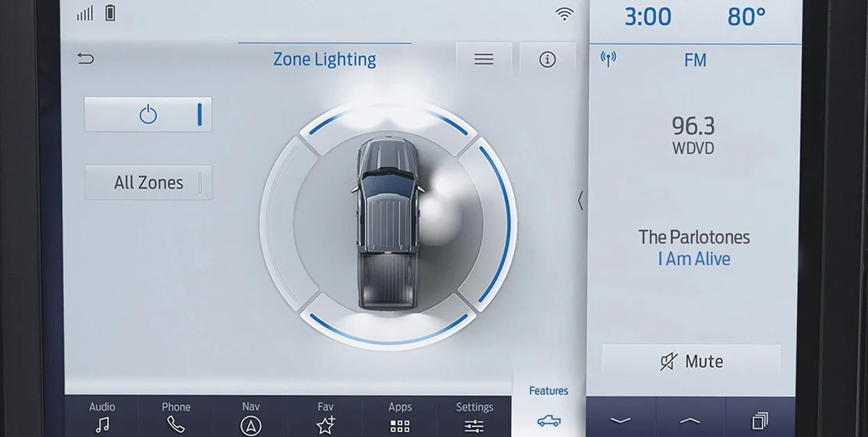Open the Settings tab
Viewport: 868px width, 437px height.
(x=474, y=416)
